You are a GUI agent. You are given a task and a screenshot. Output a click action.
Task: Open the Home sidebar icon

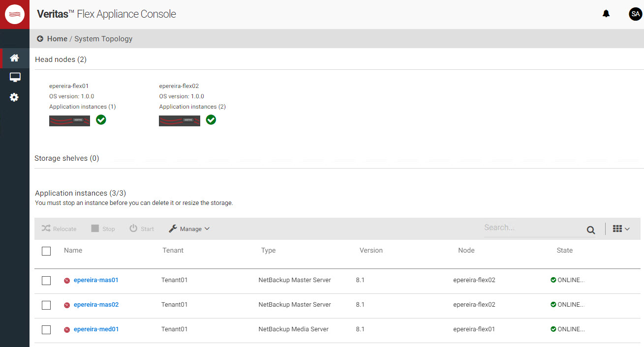click(15, 58)
